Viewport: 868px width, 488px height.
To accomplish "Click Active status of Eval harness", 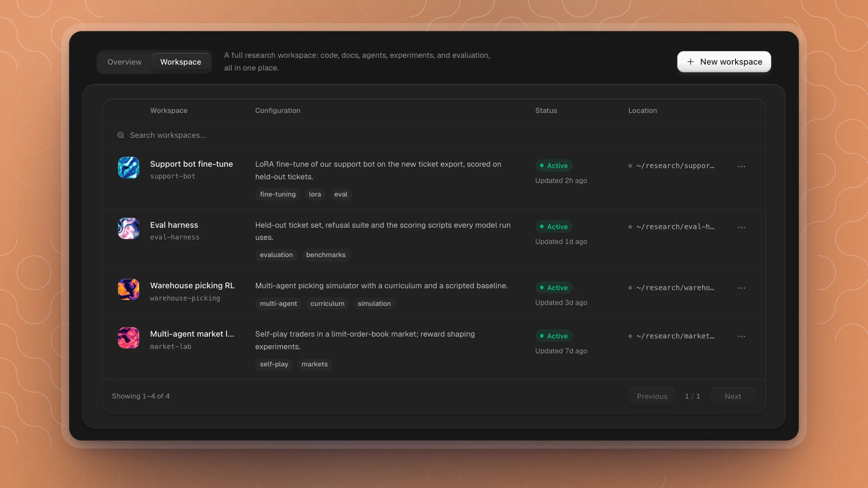I will pos(554,227).
